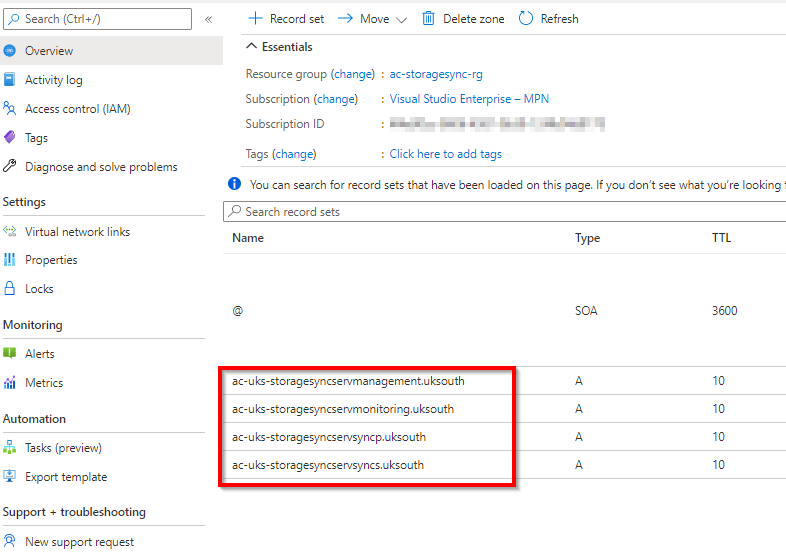This screenshot has width=786, height=553.
Task: Click the Alerts icon under Monitoring
Action: pos(10,354)
